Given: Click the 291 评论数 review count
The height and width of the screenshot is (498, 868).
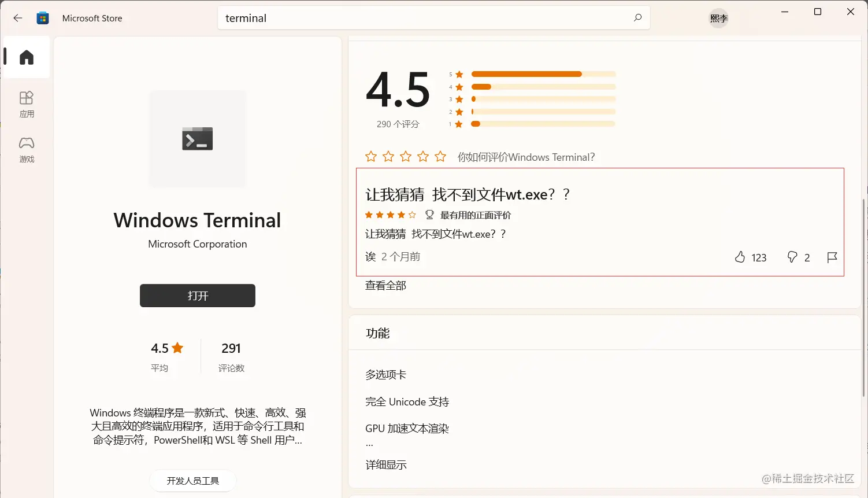Looking at the screenshot, I should pyautogui.click(x=231, y=356).
